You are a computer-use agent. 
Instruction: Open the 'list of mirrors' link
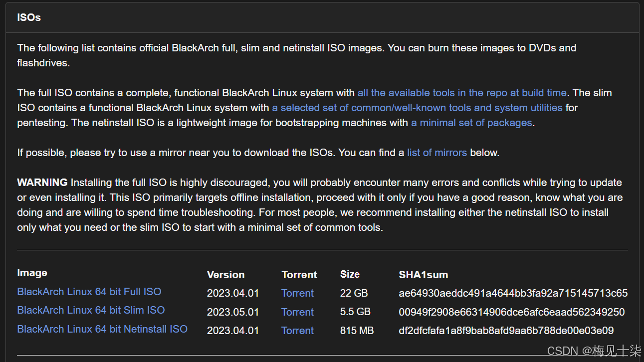(x=437, y=153)
